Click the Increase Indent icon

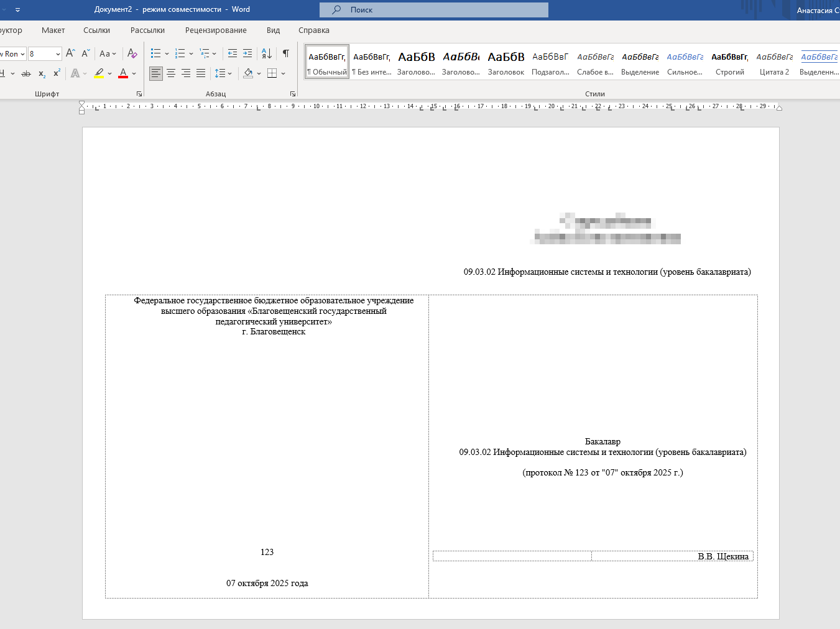click(x=247, y=53)
